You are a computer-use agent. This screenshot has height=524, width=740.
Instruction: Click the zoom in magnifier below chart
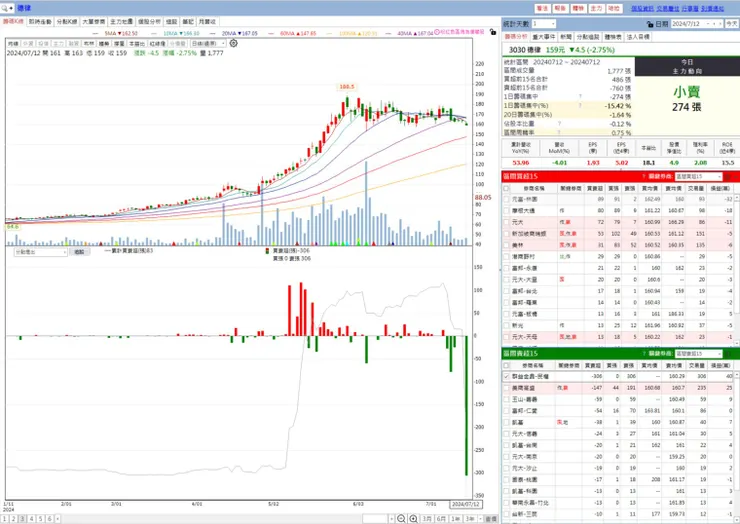pos(413,519)
